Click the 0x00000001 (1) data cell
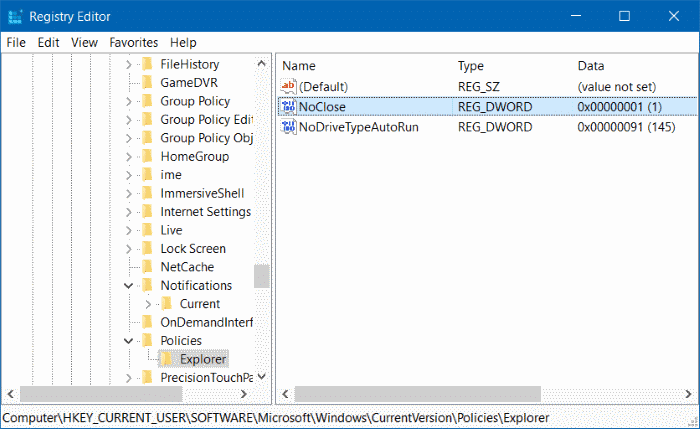The width and height of the screenshot is (700, 429). point(619,107)
